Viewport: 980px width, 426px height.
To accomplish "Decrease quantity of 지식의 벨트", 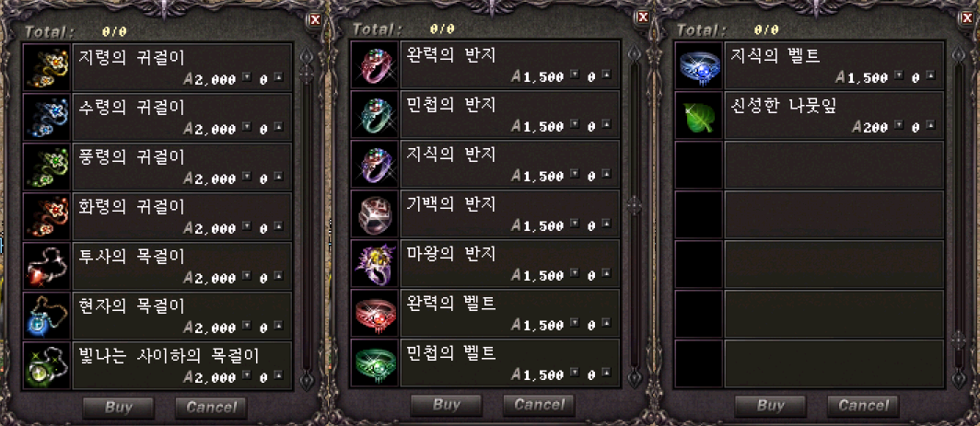I will [899, 76].
